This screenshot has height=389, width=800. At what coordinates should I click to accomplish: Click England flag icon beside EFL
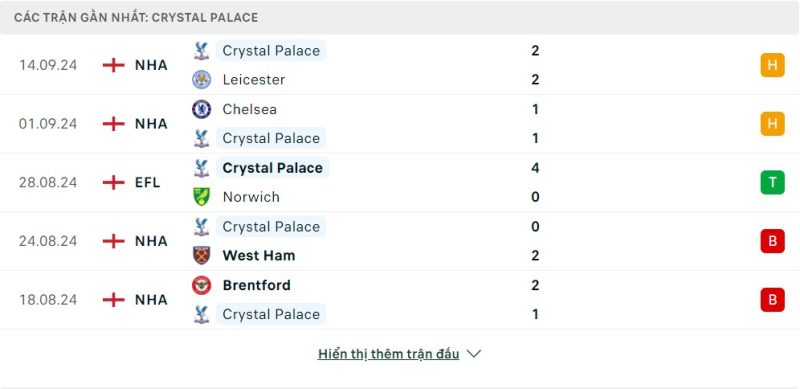pyautogui.click(x=113, y=182)
